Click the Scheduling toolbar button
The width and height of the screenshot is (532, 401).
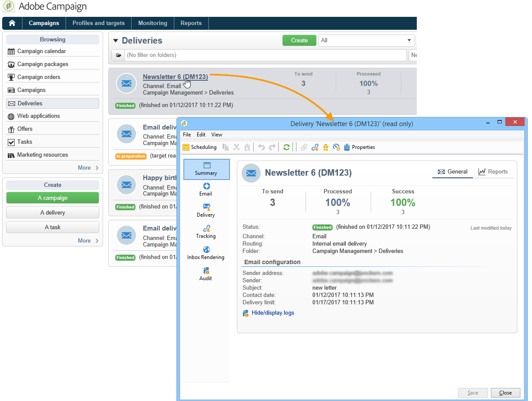tap(199, 147)
